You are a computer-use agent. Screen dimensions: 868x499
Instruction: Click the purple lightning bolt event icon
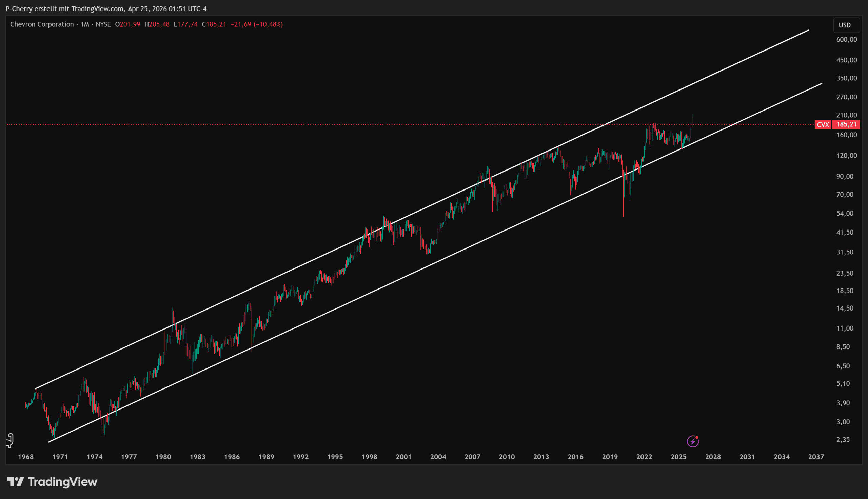tap(693, 441)
